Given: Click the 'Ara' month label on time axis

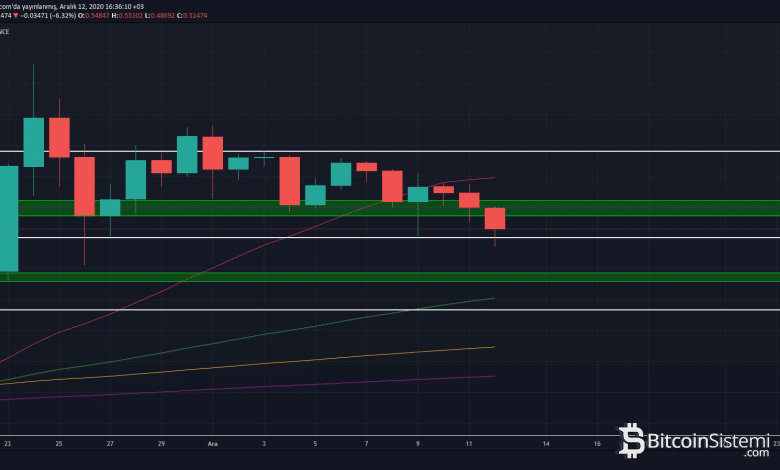Looking at the screenshot, I should pos(212,442).
